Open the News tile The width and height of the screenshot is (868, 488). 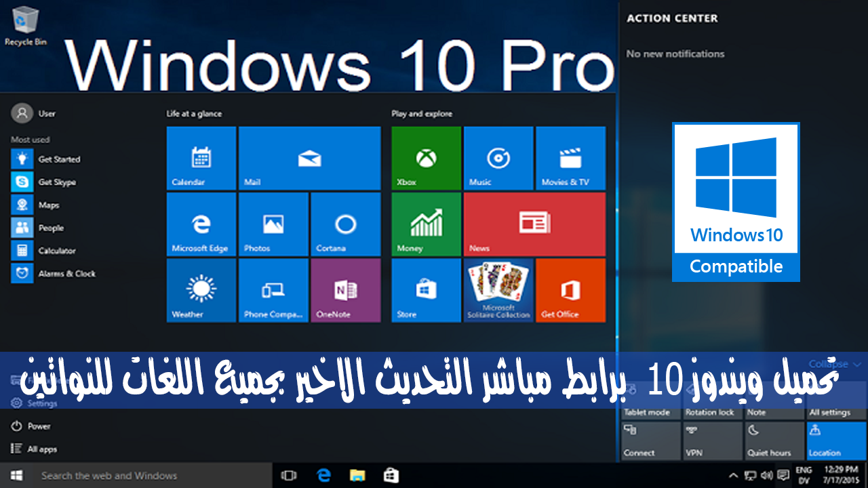[534, 224]
